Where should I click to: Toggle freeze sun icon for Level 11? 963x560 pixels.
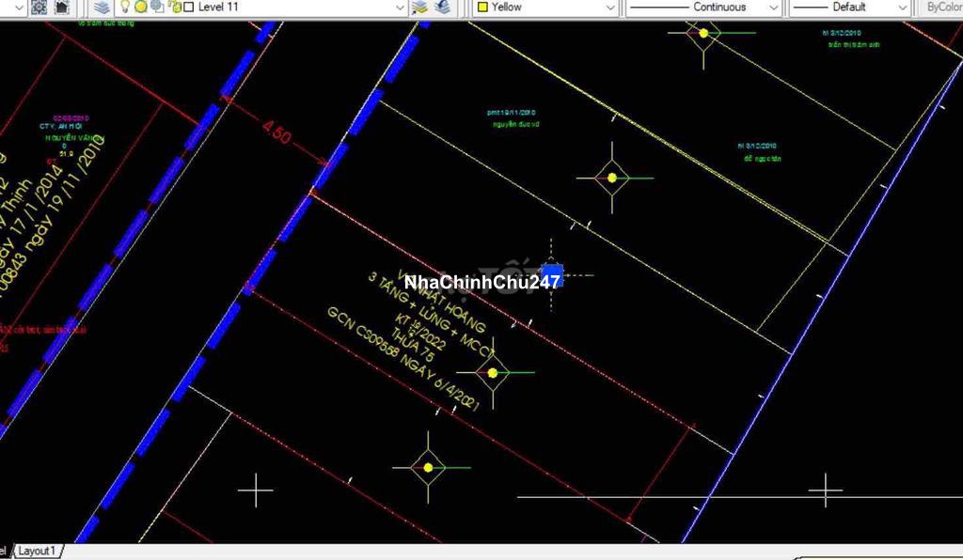coord(140,7)
